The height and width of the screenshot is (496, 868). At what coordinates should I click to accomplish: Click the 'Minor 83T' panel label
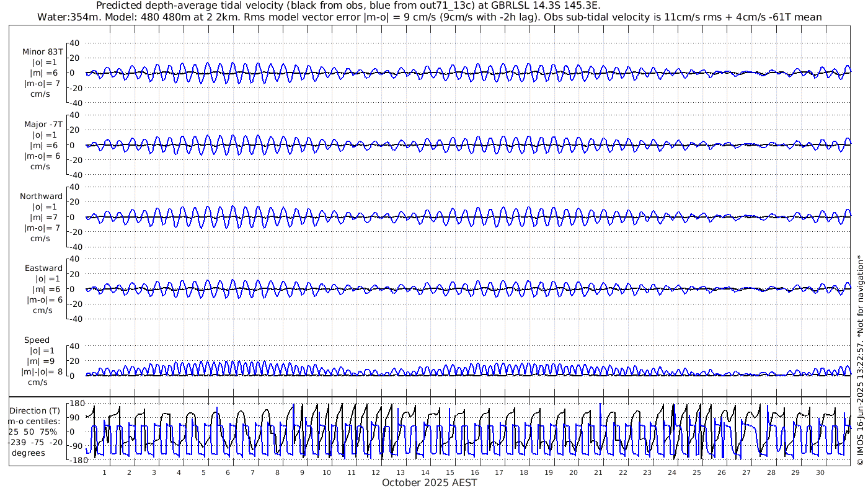(x=42, y=52)
